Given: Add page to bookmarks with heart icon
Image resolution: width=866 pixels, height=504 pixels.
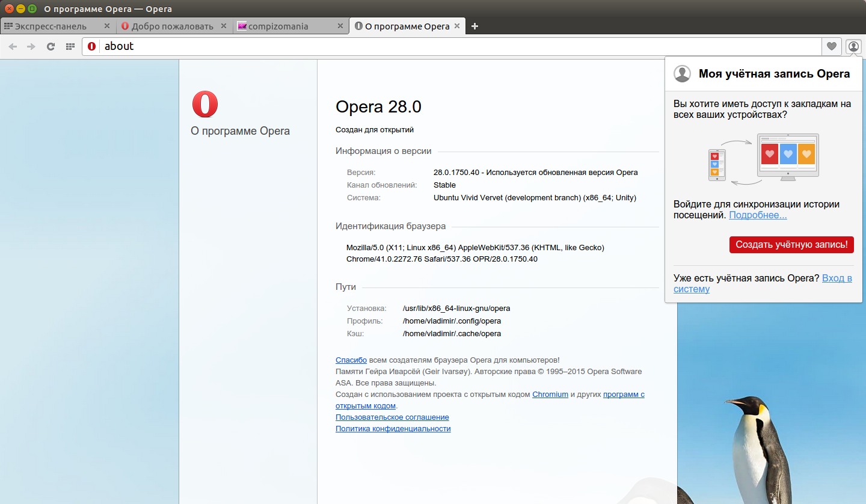Looking at the screenshot, I should pyautogui.click(x=831, y=46).
